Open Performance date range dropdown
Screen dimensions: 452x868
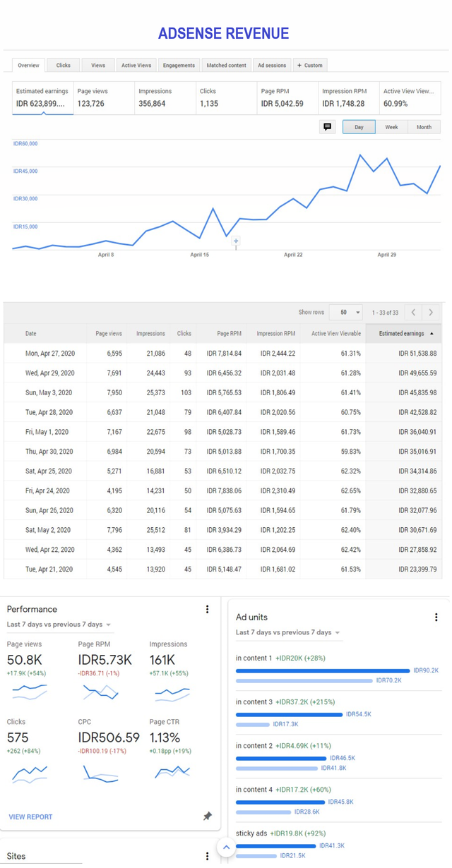[59, 625]
